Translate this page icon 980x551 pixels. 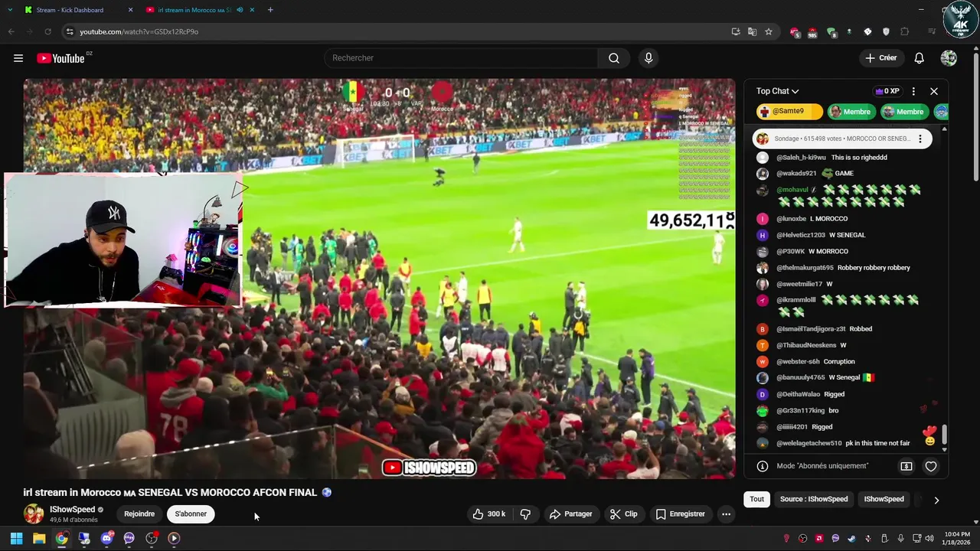(x=752, y=31)
